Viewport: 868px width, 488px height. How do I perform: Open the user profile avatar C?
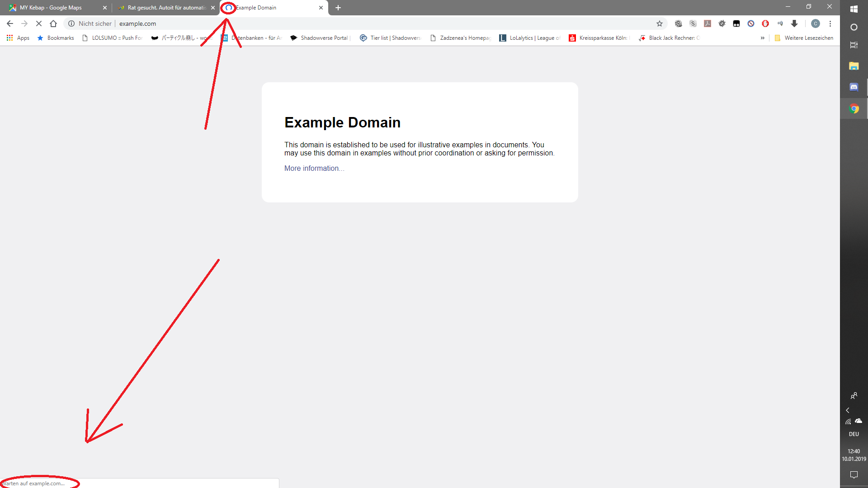pyautogui.click(x=816, y=23)
